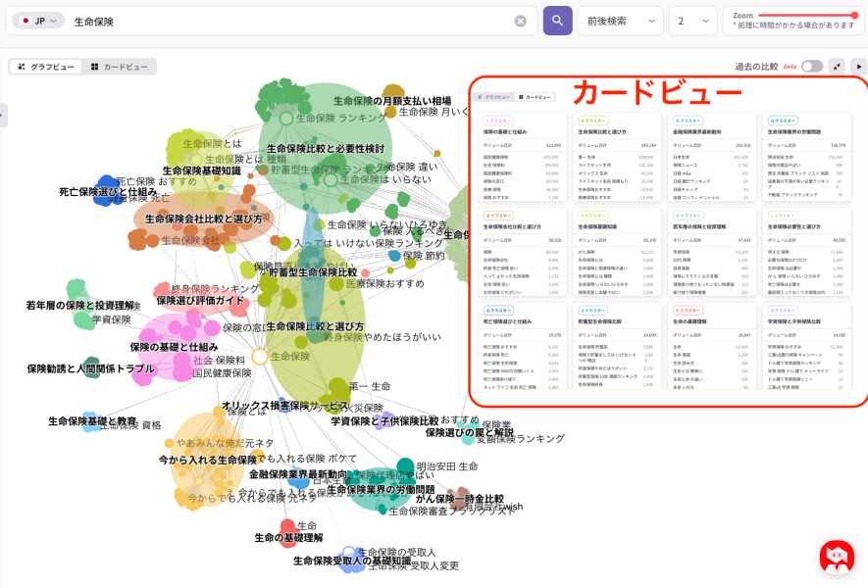The height and width of the screenshot is (588, 868).
Task: Click the purple search magnifier button
Action: (x=557, y=21)
